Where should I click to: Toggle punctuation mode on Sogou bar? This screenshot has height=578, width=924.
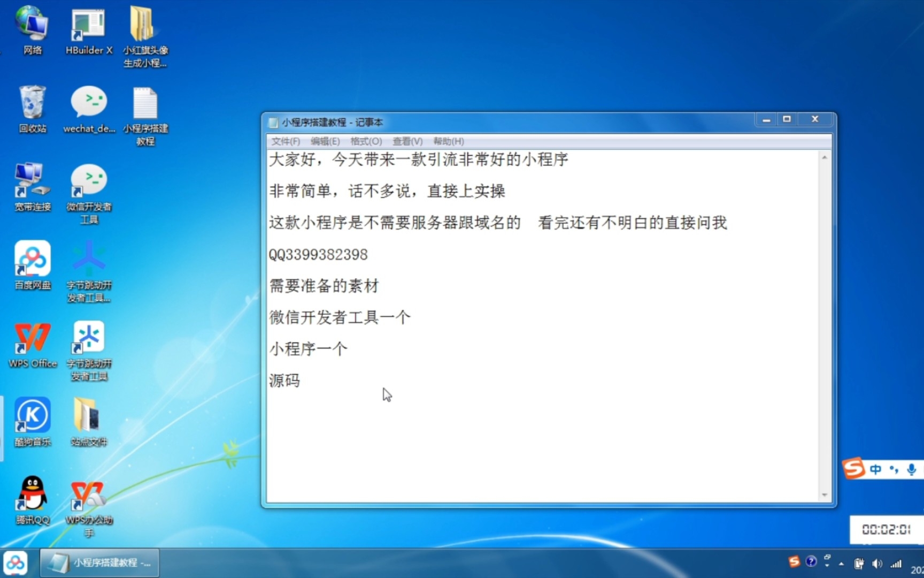[894, 469]
